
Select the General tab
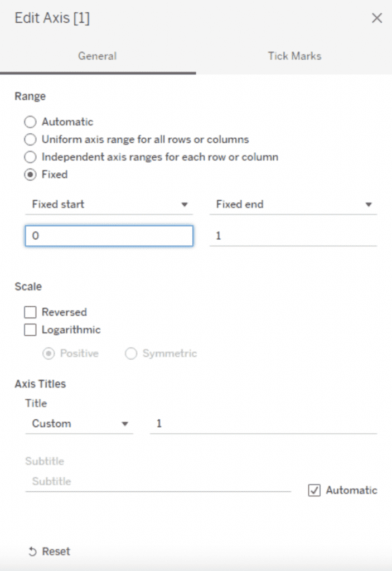pos(98,56)
